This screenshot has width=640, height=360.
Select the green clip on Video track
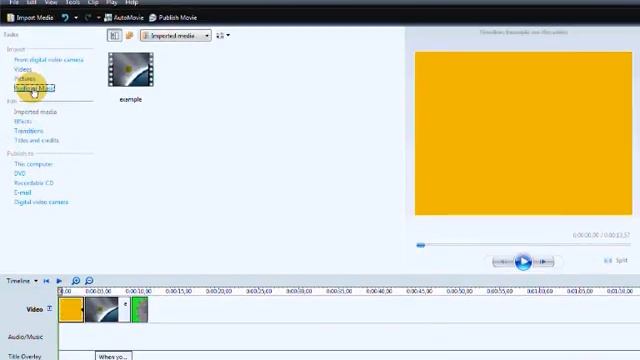[140, 310]
